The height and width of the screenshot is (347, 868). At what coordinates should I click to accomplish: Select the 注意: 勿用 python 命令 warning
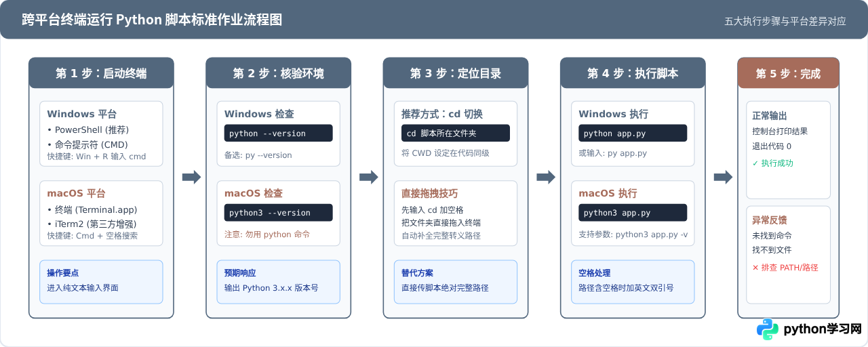pos(267,234)
